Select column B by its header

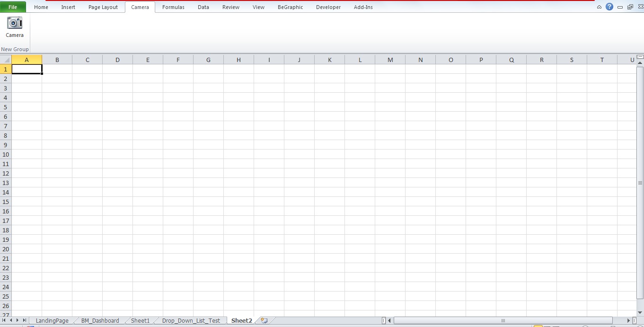57,59
